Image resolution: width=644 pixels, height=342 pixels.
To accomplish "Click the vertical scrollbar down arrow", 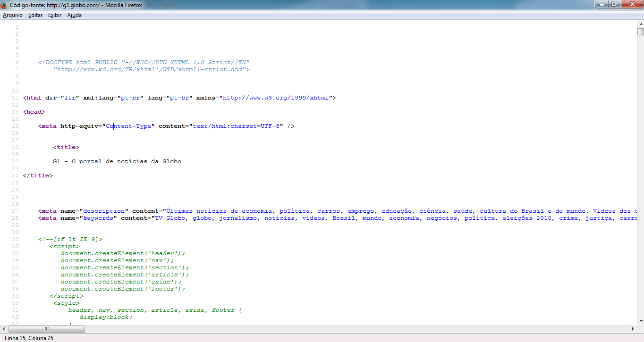I will coord(640,321).
